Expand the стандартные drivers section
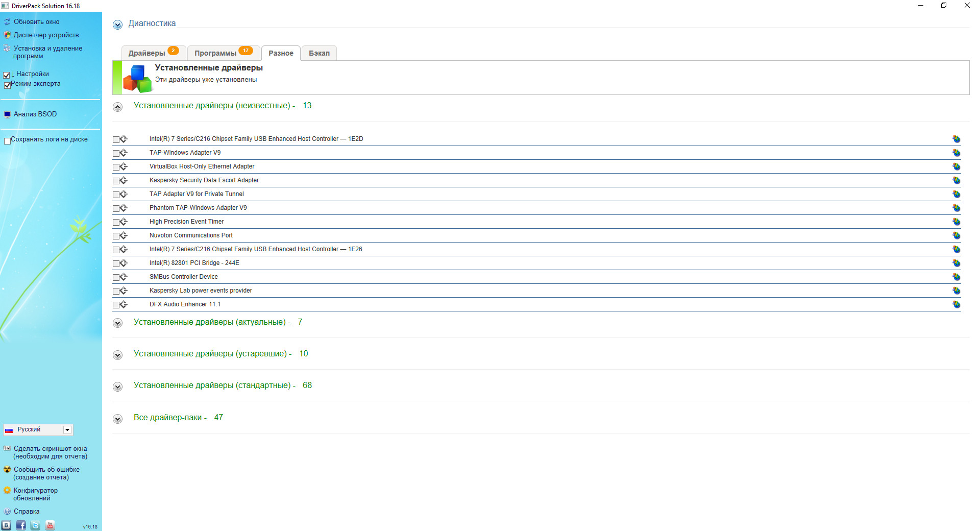The image size is (980, 531). [118, 387]
